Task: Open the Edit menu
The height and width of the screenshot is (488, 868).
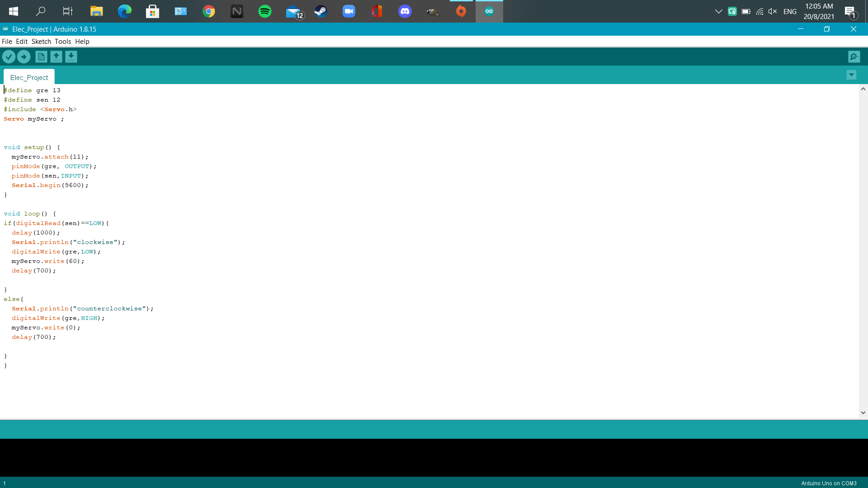Action: point(22,42)
